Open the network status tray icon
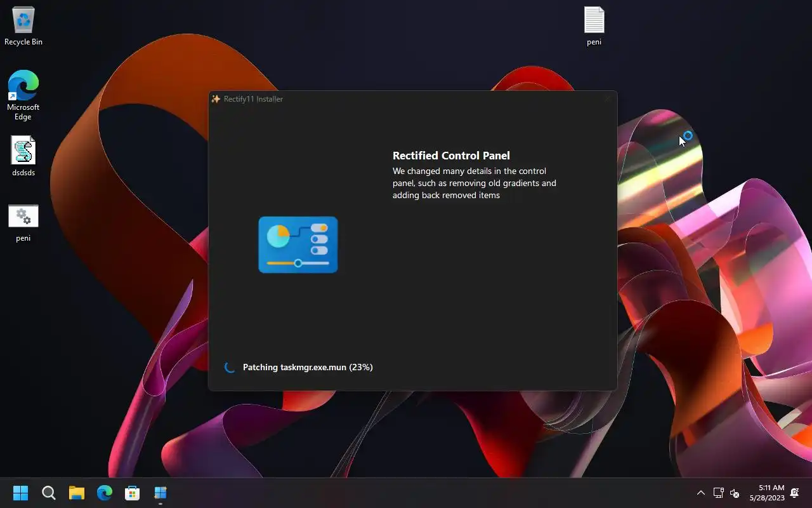The image size is (812, 508). (x=719, y=493)
